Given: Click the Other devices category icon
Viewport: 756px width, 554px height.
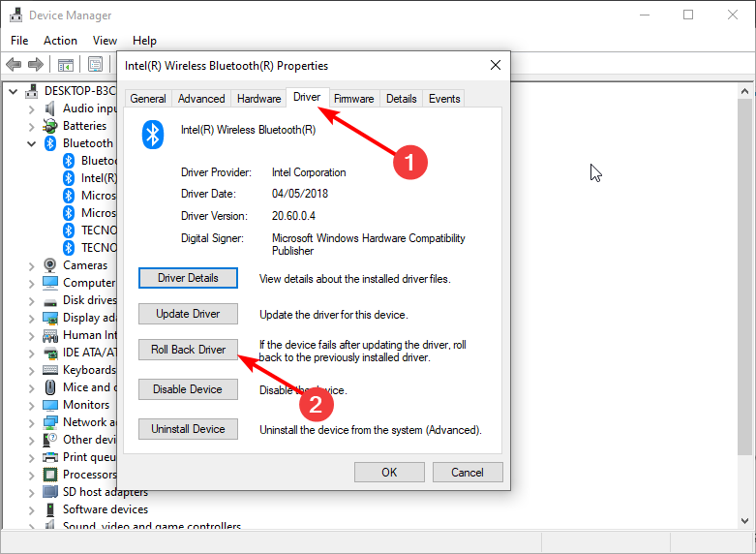Looking at the screenshot, I should [x=50, y=440].
